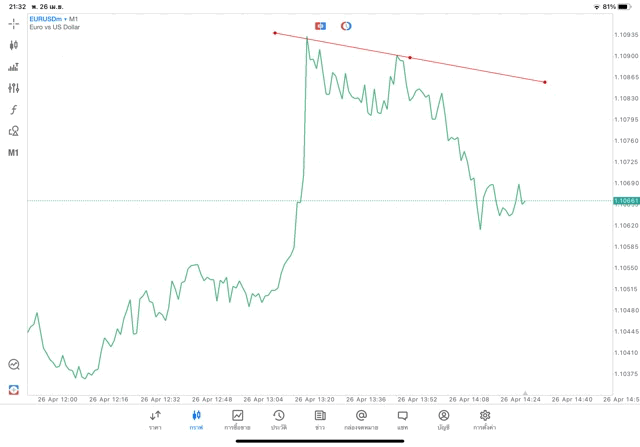
Task: Tap the red-blue buy/sell panel icon above chart
Action: pos(320,25)
